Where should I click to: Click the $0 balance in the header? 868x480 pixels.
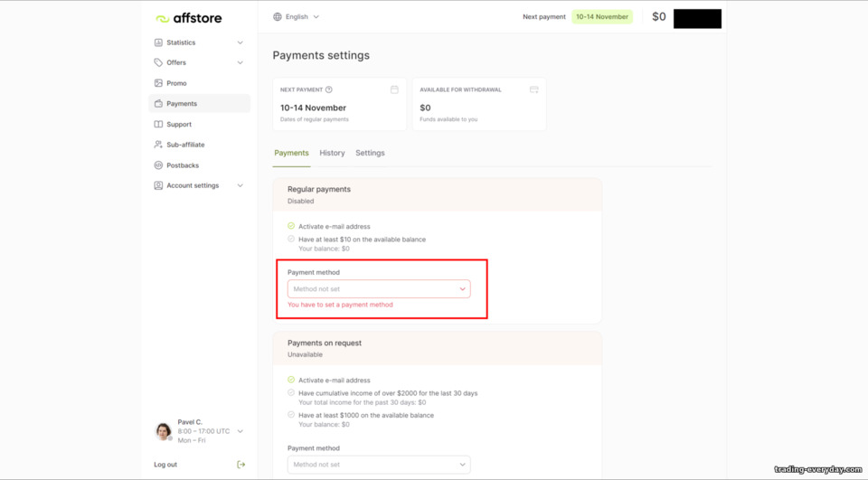tap(659, 16)
